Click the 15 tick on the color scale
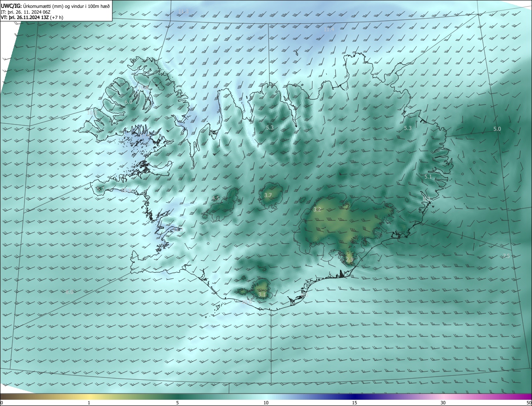 coord(355,403)
